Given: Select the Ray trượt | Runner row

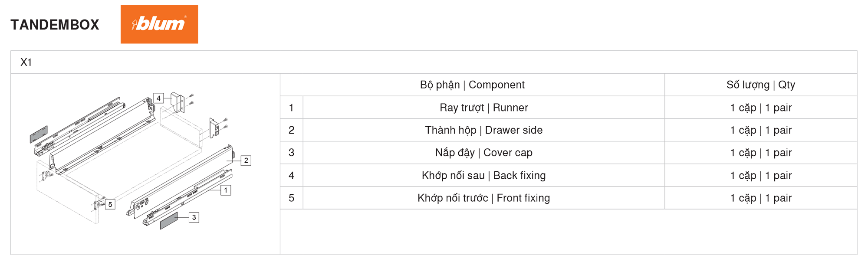Looking at the screenshot, I should [569, 108].
